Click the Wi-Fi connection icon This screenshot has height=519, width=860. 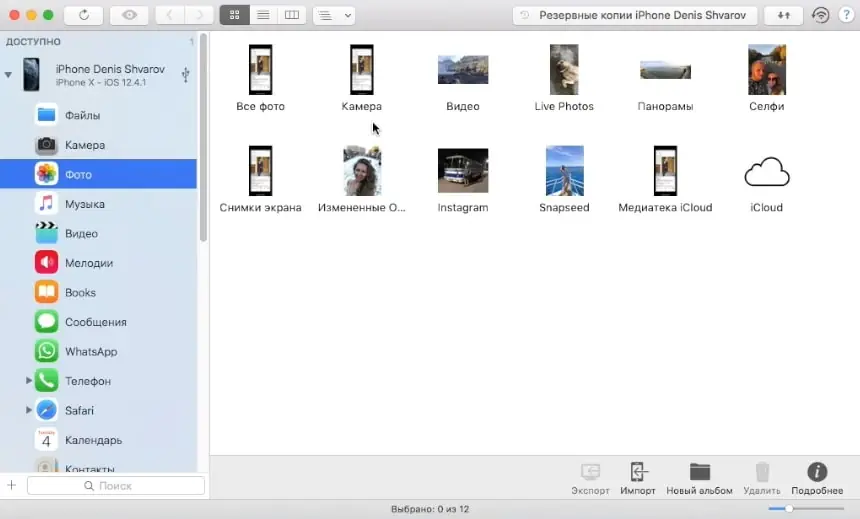pyautogui.click(x=820, y=15)
